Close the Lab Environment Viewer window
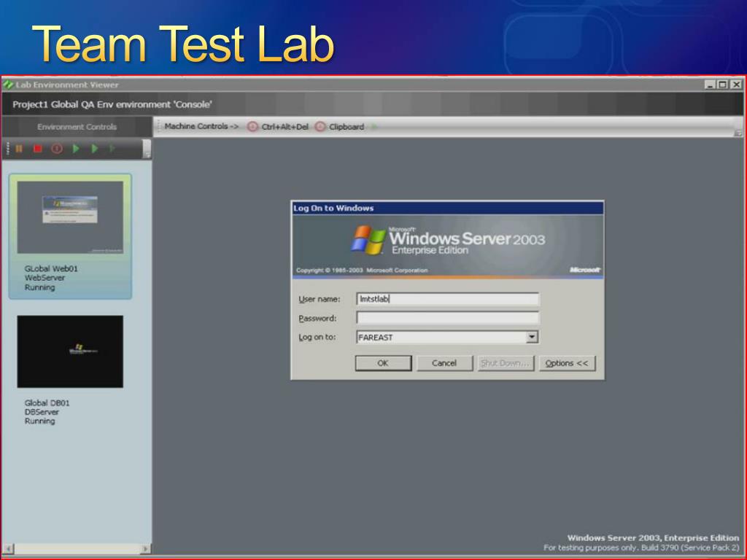The image size is (747, 560). pyautogui.click(x=736, y=85)
